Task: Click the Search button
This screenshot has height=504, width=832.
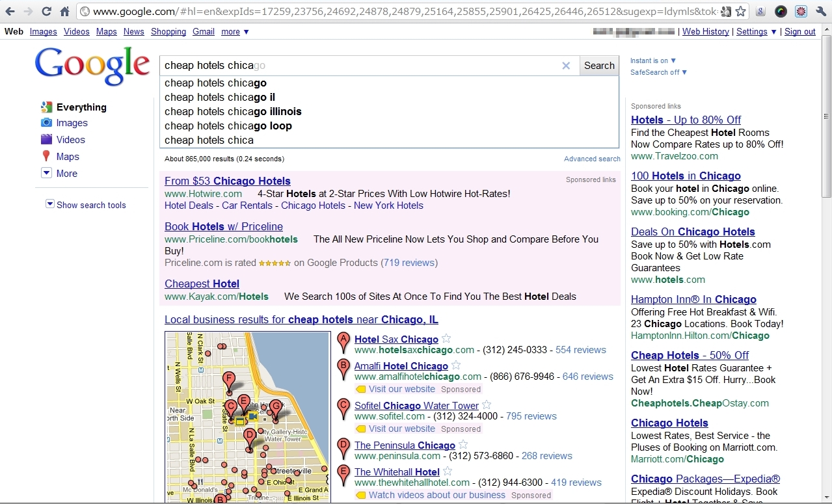Action: coord(599,66)
